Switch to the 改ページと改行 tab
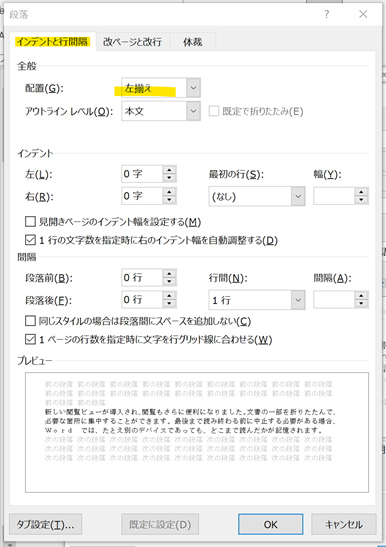The image size is (386, 547). coord(133,42)
